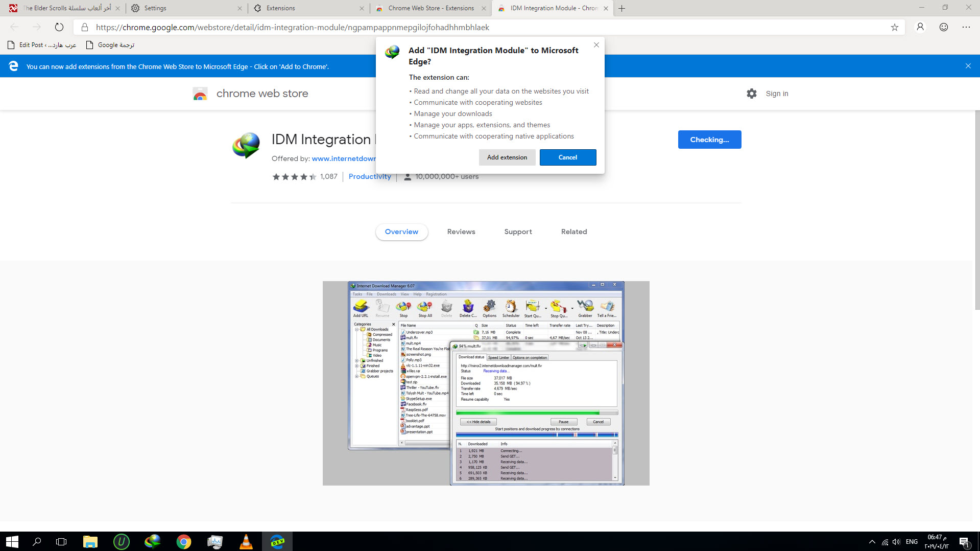This screenshot has width=980, height=551.
Task: Open Task View on the taskbar
Action: 61,541
